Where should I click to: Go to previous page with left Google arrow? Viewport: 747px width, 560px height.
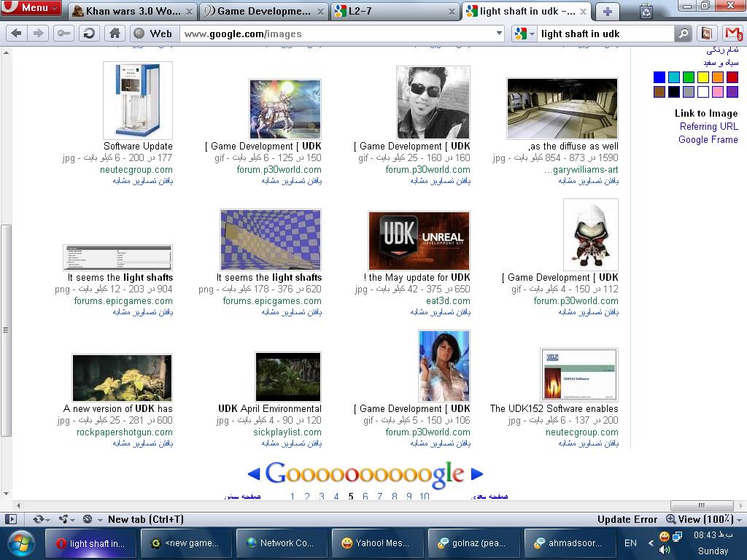(254, 474)
